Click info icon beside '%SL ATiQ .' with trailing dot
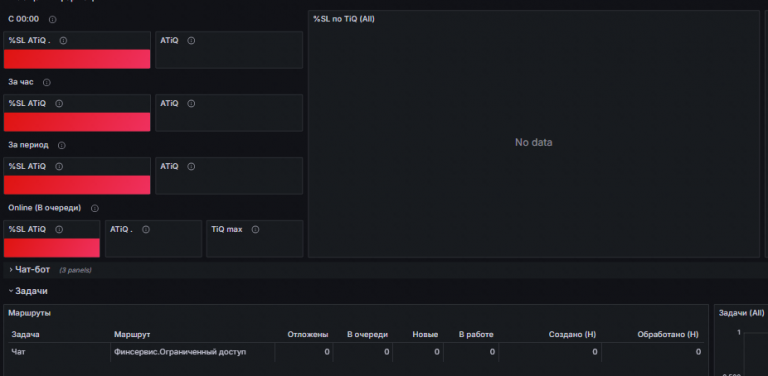 click(63, 41)
